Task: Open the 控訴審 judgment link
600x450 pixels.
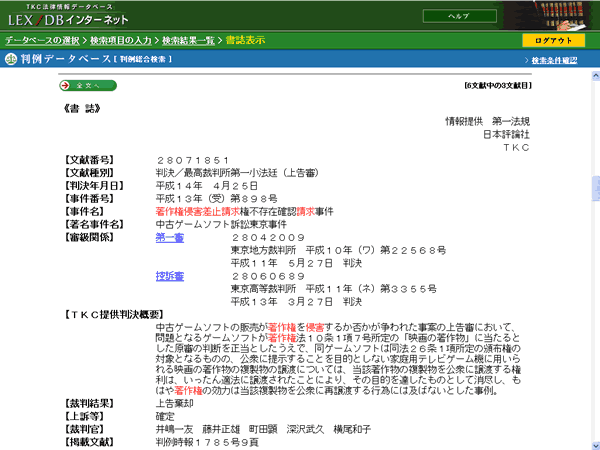Action: [170, 276]
